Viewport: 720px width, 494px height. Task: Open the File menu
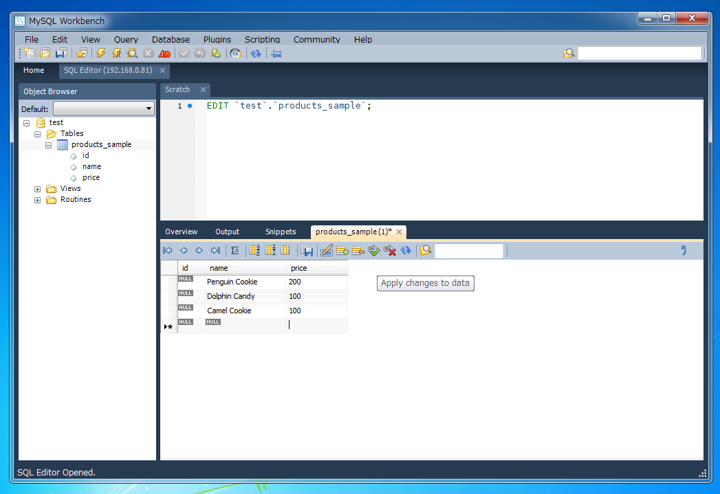[32, 39]
